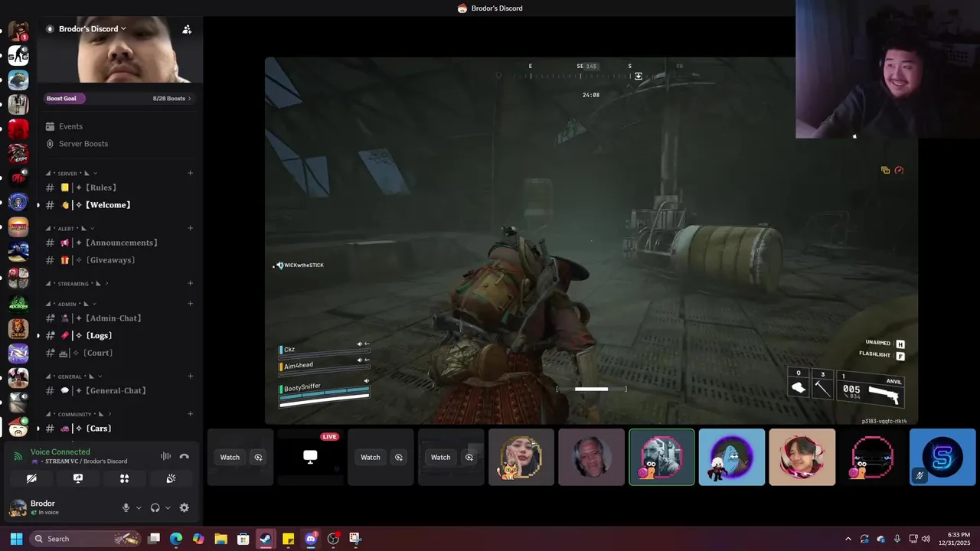Image resolution: width=980 pixels, height=551 pixels.
Task: Create channel in COMMUNITY category
Action: [x=190, y=414]
